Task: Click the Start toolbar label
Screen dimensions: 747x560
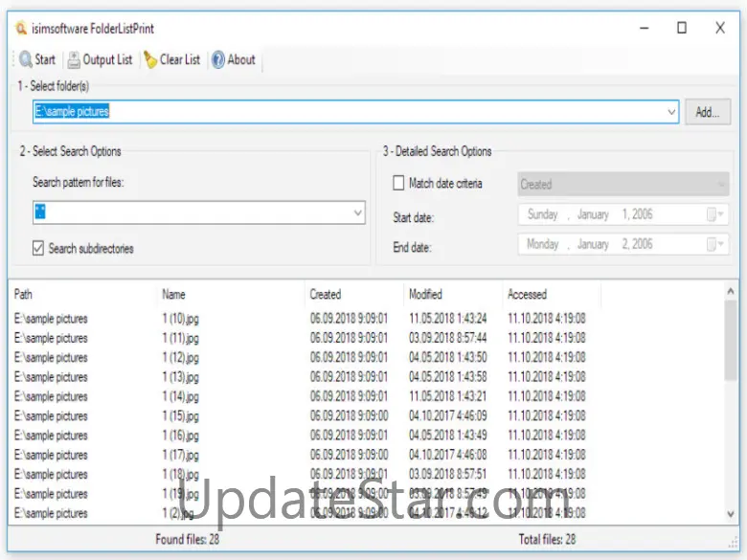Action: [45, 59]
